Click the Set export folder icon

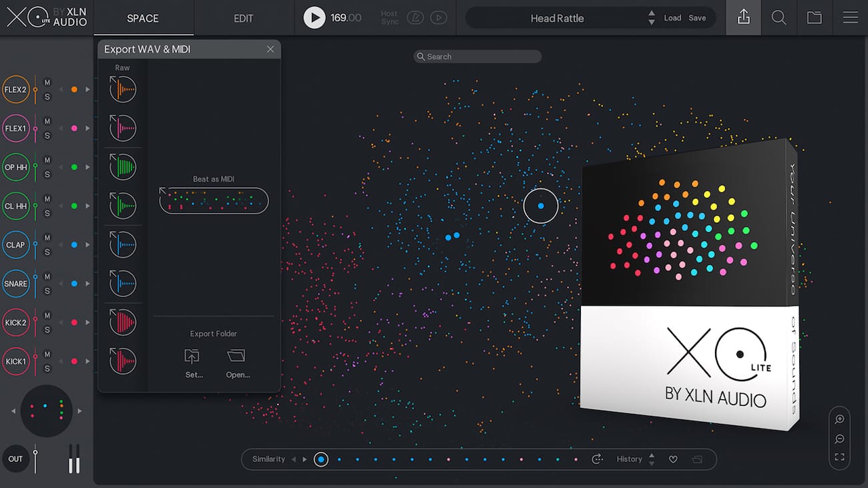192,356
